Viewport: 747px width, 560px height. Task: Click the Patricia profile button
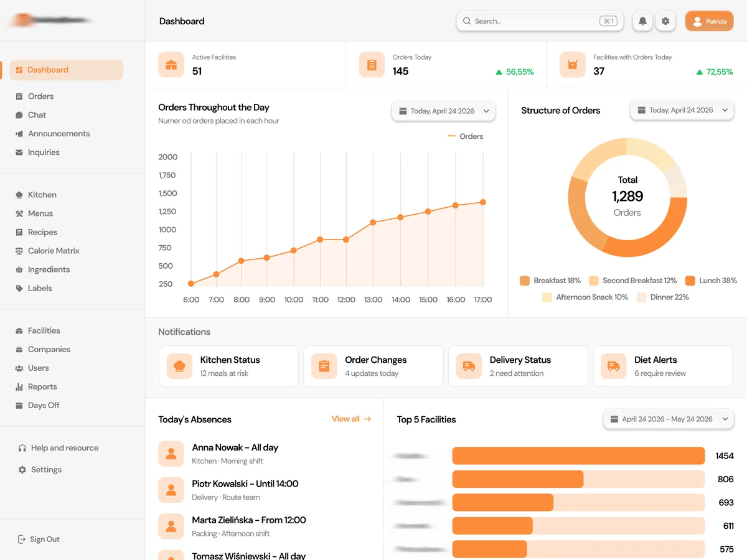(x=709, y=21)
